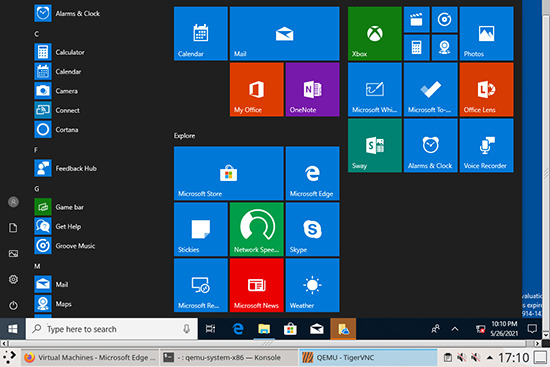Screen dimensions: 550x367
Task: Open small Movies & TV tile
Action: (417, 20)
